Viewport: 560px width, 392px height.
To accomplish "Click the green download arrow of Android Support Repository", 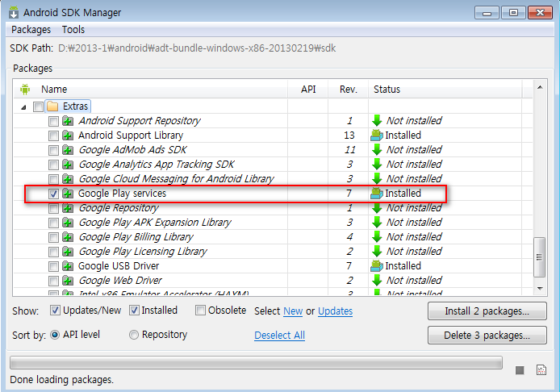I will (x=377, y=121).
